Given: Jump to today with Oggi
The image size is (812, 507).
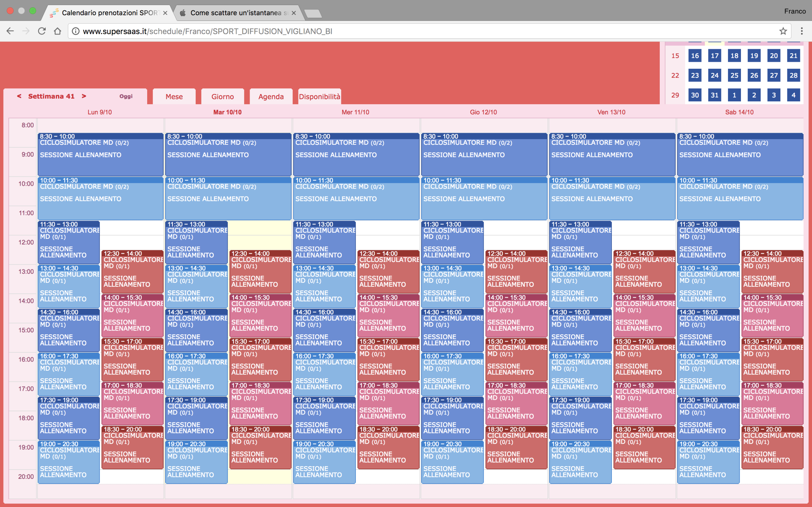Looking at the screenshot, I should 126,96.
